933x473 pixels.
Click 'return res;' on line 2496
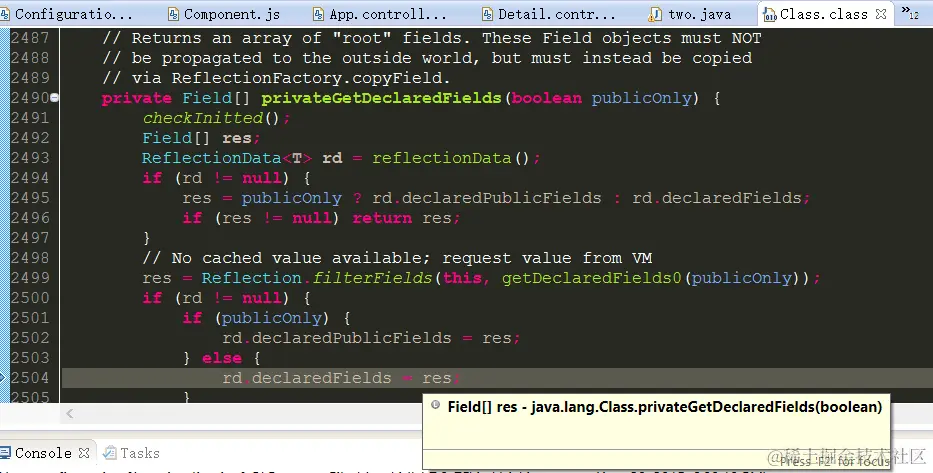pyautogui.click(x=406, y=218)
